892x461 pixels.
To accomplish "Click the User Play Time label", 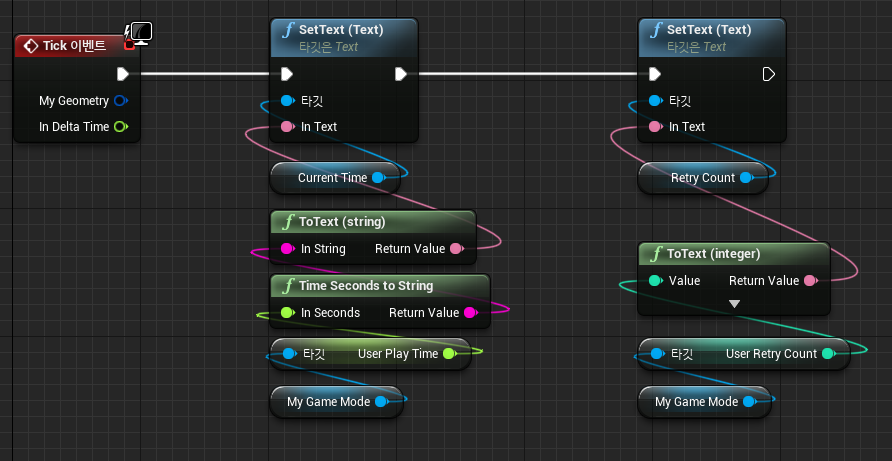I will coord(398,353).
